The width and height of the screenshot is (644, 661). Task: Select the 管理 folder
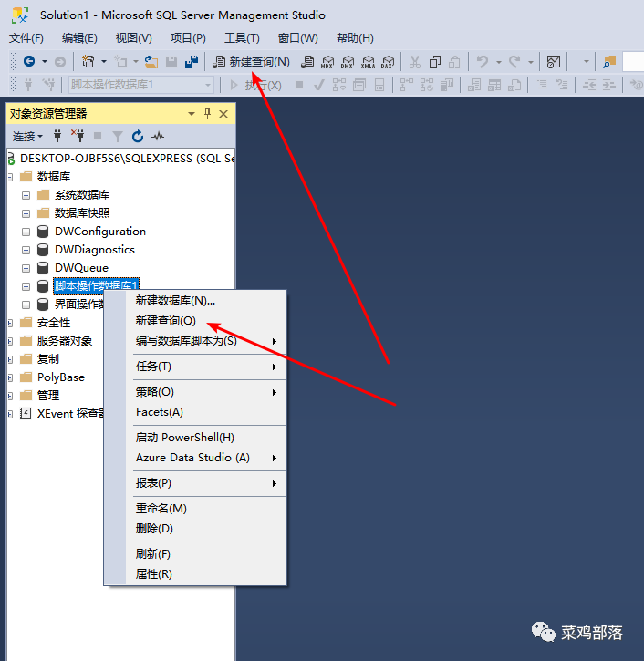pos(48,396)
